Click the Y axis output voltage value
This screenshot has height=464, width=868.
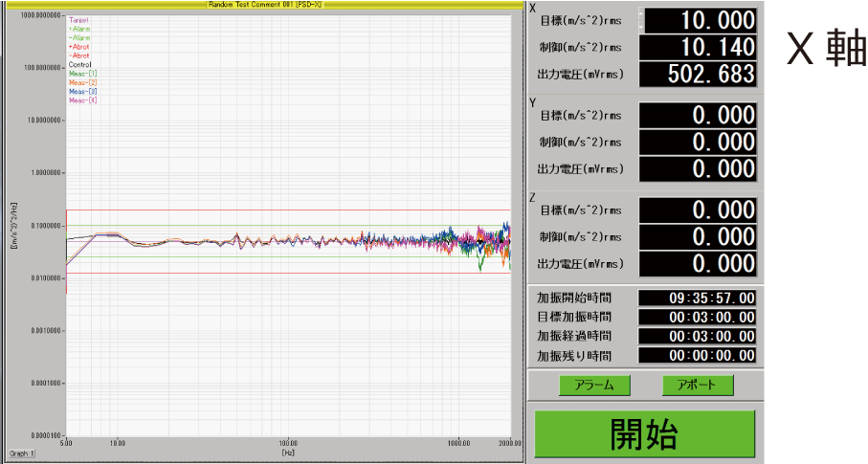pos(698,169)
